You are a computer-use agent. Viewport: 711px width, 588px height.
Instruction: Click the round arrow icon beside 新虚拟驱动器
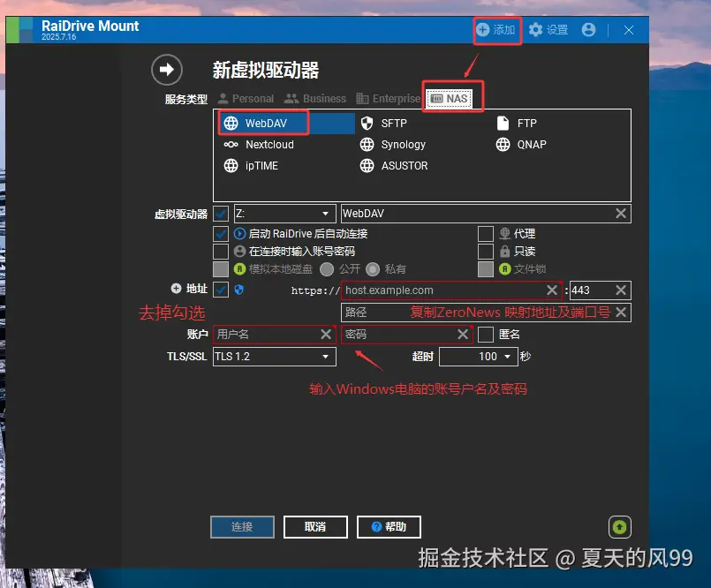click(167, 70)
